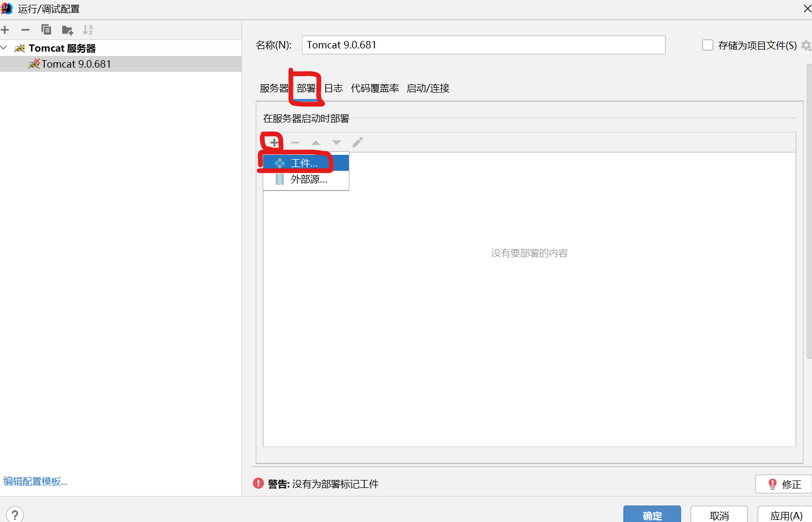Screen dimensions: 812x522
Task: Sort configurations alphabetically
Action: coord(88,30)
